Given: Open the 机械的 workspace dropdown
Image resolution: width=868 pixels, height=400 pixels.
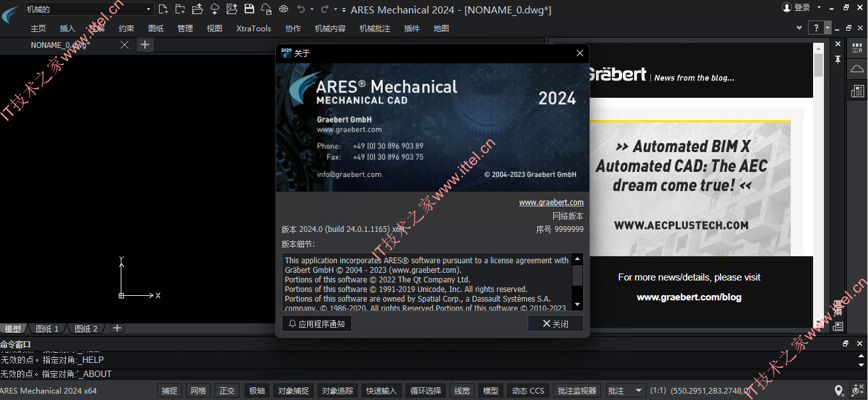Looking at the screenshot, I should [x=89, y=9].
